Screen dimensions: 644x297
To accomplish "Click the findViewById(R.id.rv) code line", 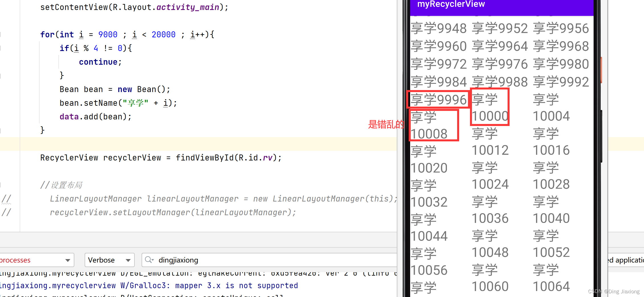I will 161,158.
